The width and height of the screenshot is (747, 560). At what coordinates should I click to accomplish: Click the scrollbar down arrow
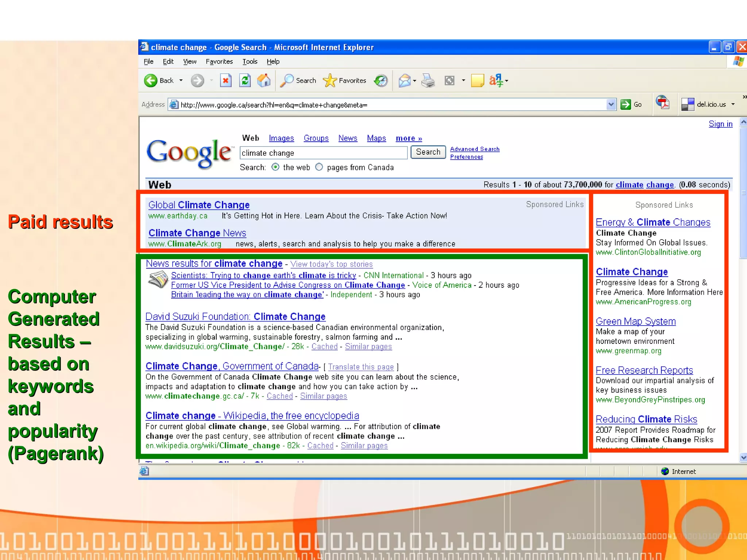coord(743,458)
